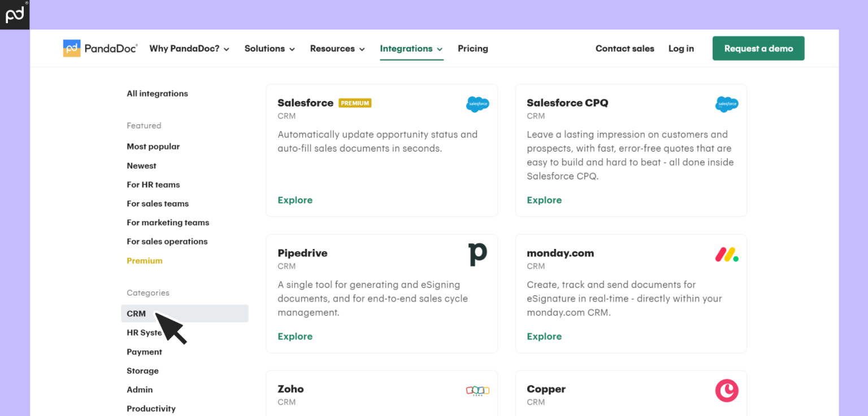Image resolution: width=868 pixels, height=416 pixels.
Task: Click the Salesforce cloud logo icon
Action: 478,104
